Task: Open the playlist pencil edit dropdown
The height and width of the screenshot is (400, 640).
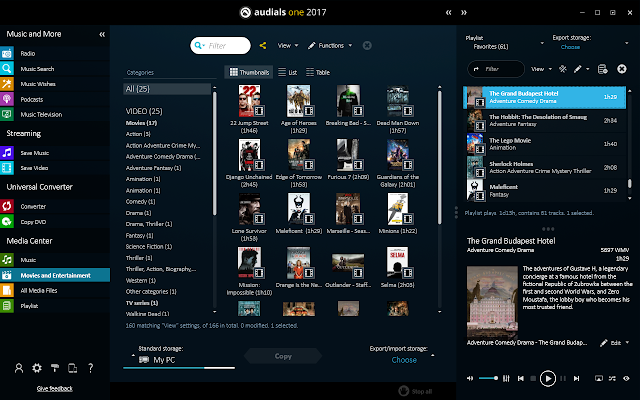Action: click(x=581, y=69)
